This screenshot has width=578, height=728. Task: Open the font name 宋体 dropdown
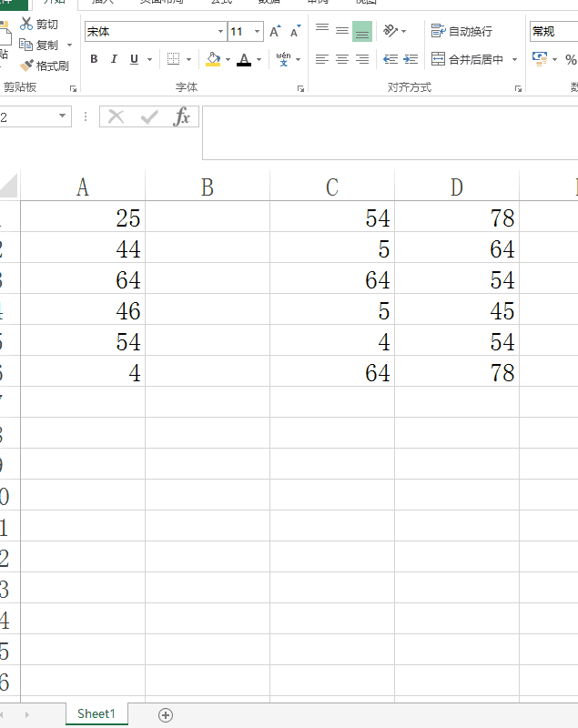220,32
